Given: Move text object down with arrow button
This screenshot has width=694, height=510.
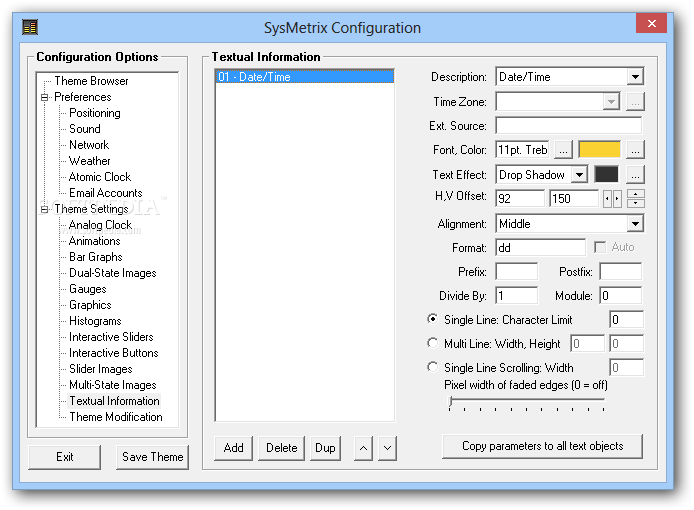Looking at the screenshot, I should pos(387,448).
